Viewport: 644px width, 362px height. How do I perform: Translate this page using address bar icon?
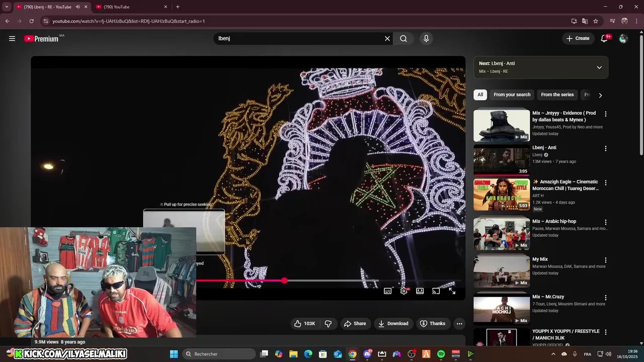(585, 21)
